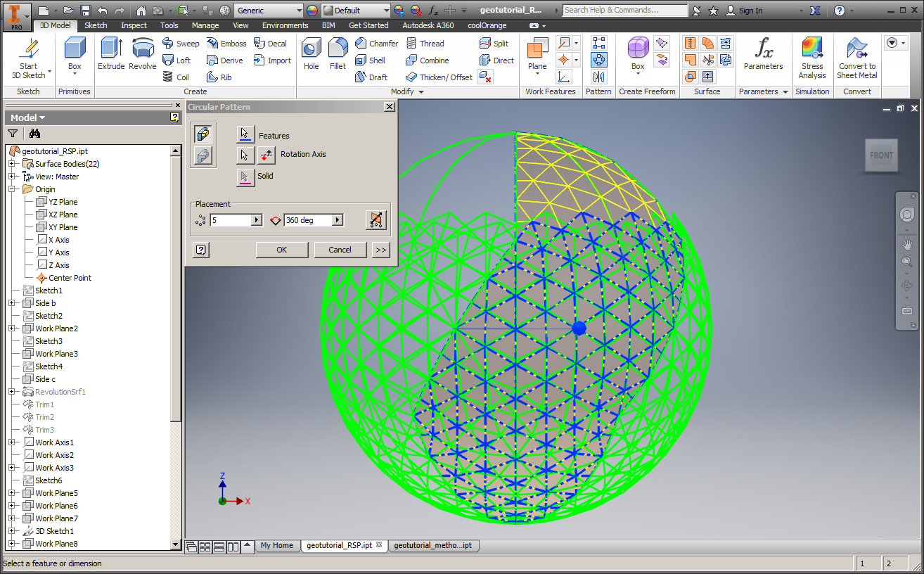
Task: Select YZ Plane in the browser
Action: pyautogui.click(x=57, y=202)
